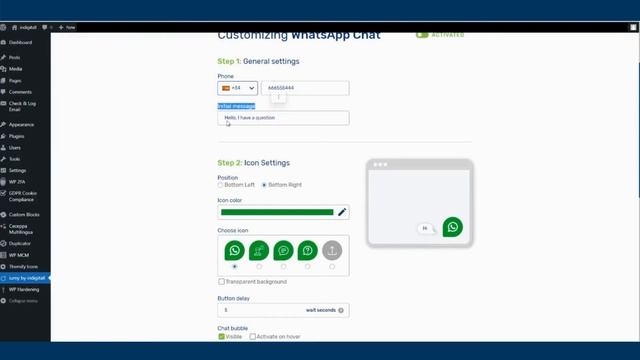Choose the speech bubble message icon
The image size is (640, 360).
pyautogui.click(x=283, y=250)
